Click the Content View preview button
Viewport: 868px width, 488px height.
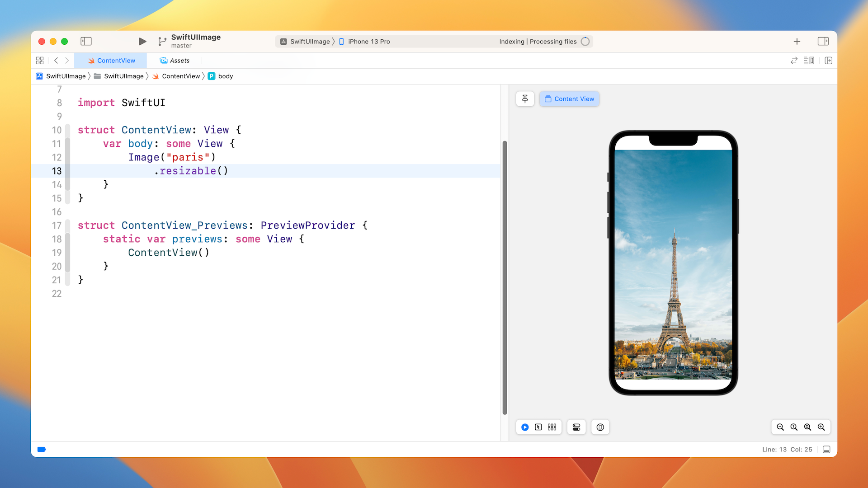click(x=569, y=99)
